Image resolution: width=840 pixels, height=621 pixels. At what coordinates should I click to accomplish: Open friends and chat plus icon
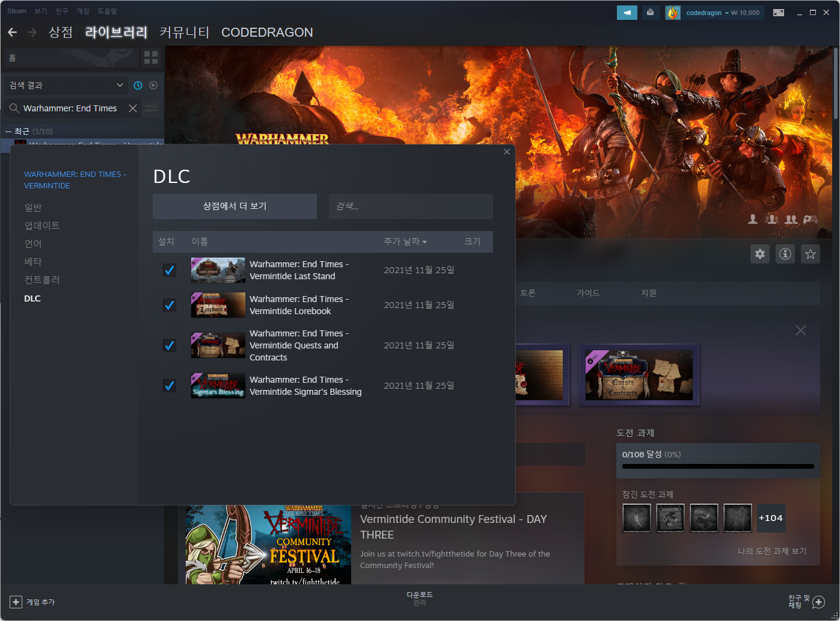pos(818,602)
